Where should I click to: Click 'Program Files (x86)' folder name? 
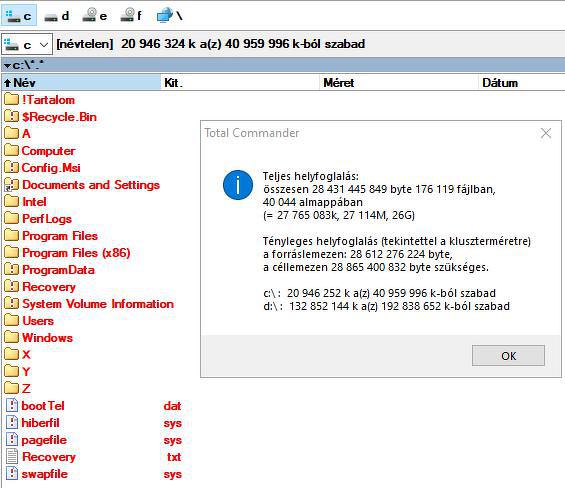[76, 253]
